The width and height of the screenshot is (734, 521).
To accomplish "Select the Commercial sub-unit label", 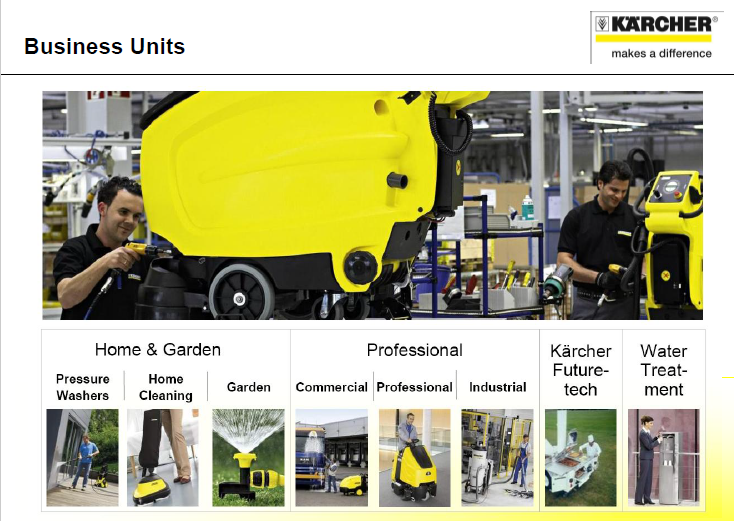I will click(331, 387).
